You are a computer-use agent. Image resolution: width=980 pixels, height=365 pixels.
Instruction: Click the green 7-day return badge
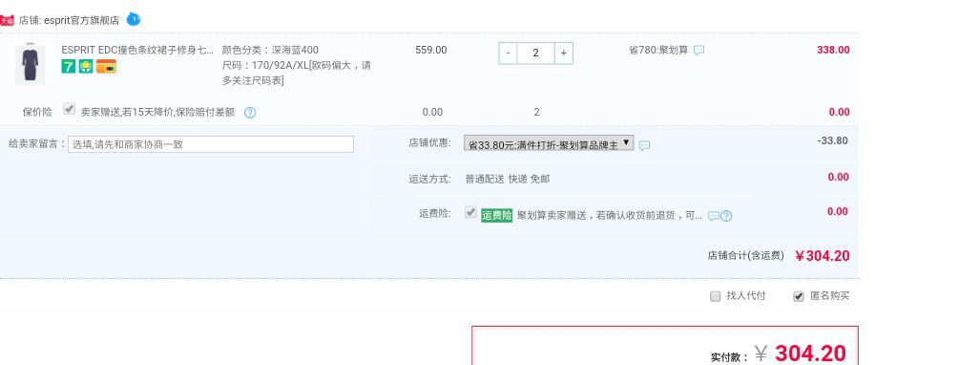(x=68, y=66)
